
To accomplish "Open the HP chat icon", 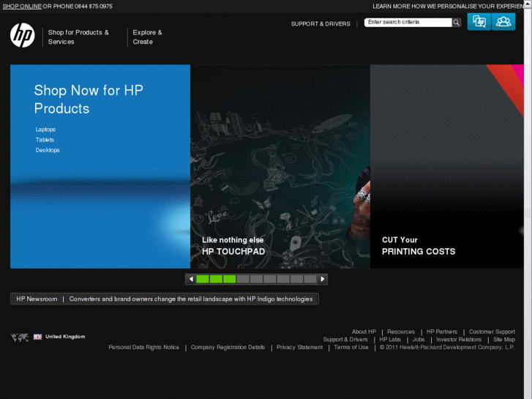I will tap(479, 22).
